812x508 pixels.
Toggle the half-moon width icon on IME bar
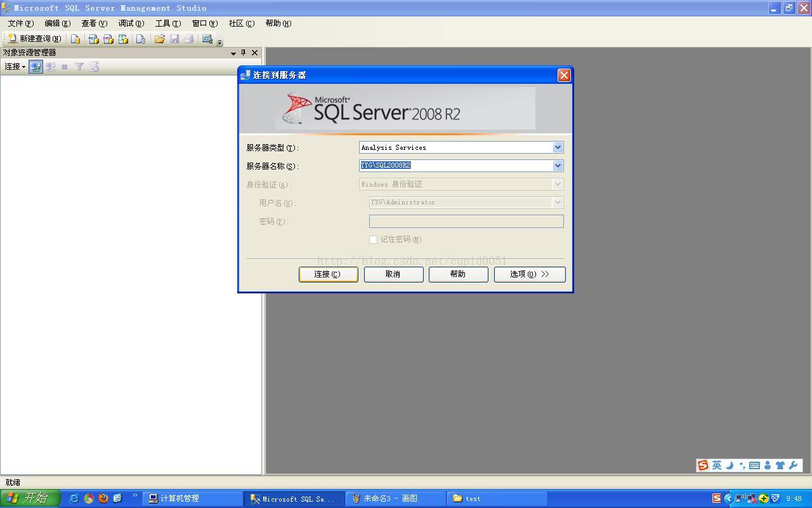click(x=730, y=465)
